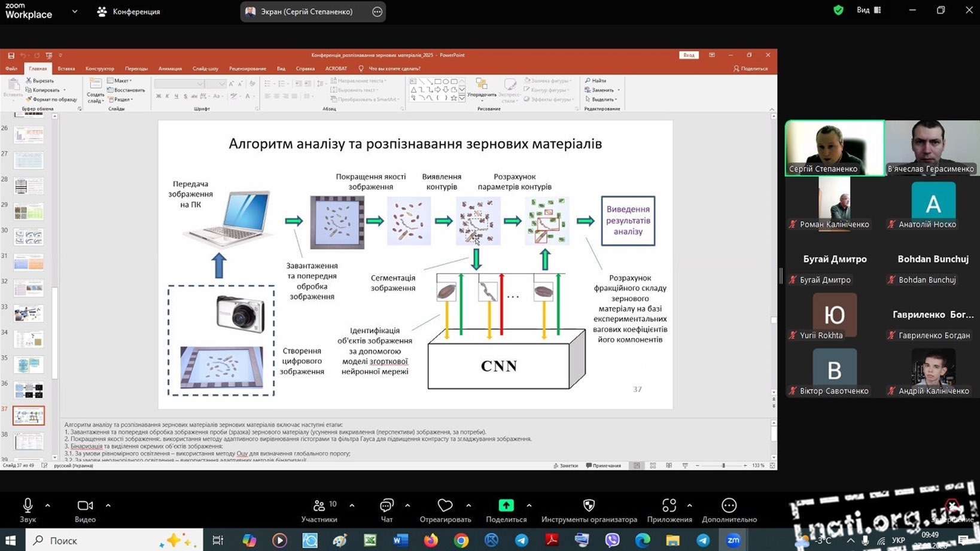980x551 pixels.
Task: Expand audio options arrow next to Звук
Action: pos(48,506)
